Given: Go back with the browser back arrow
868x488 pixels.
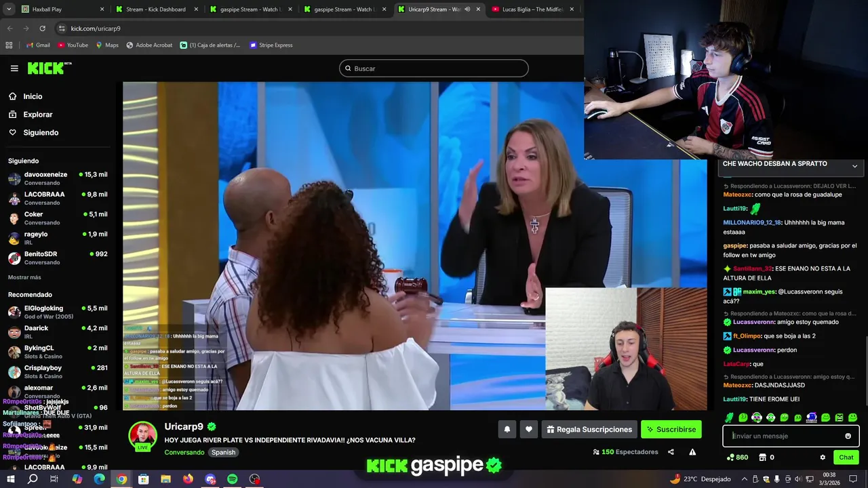Looking at the screenshot, I should [x=9, y=28].
